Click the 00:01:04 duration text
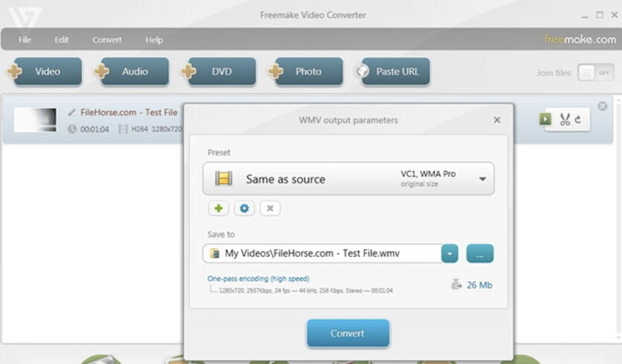622x364 pixels. (x=95, y=130)
